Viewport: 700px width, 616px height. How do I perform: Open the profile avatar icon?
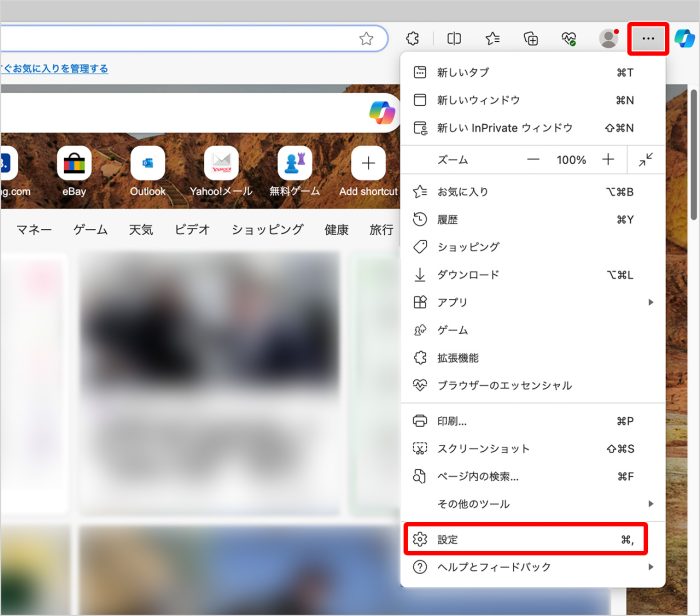[x=607, y=38]
